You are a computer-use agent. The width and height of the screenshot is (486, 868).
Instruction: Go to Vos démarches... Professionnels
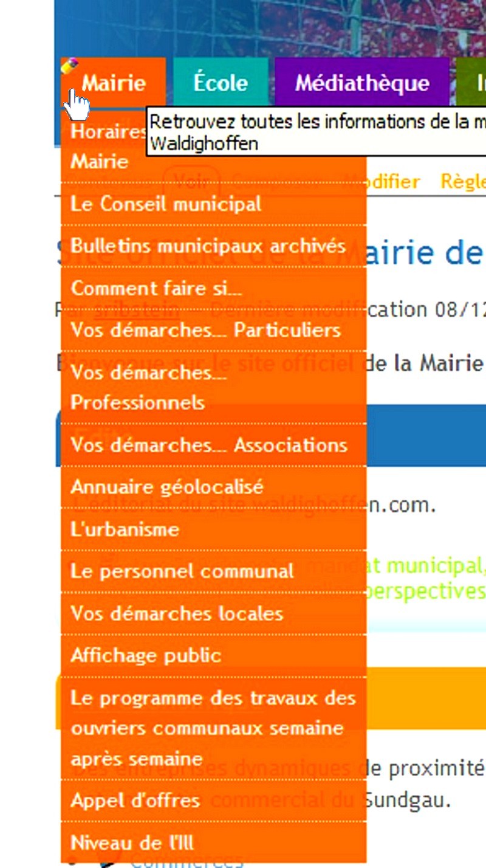point(149,387)
